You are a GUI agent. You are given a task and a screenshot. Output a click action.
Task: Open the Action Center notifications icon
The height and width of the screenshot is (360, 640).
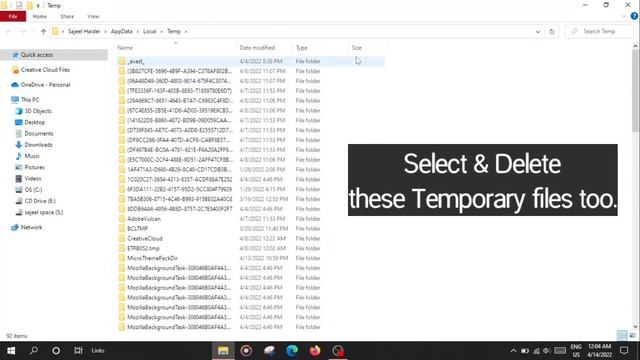tap(624, 351)
